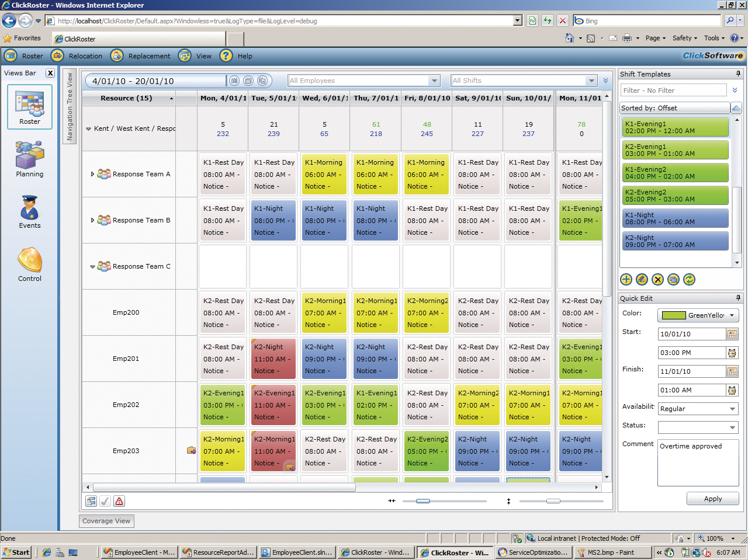Open the Start date calendar picker
This screenshot has height=560, width=748.
click(x=732, y=334)
